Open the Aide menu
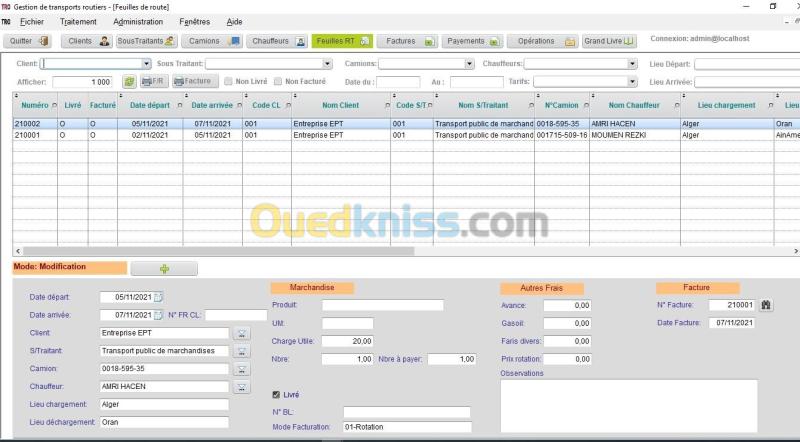This screenshot has height=442, width=800. click(x=234, y=22)
